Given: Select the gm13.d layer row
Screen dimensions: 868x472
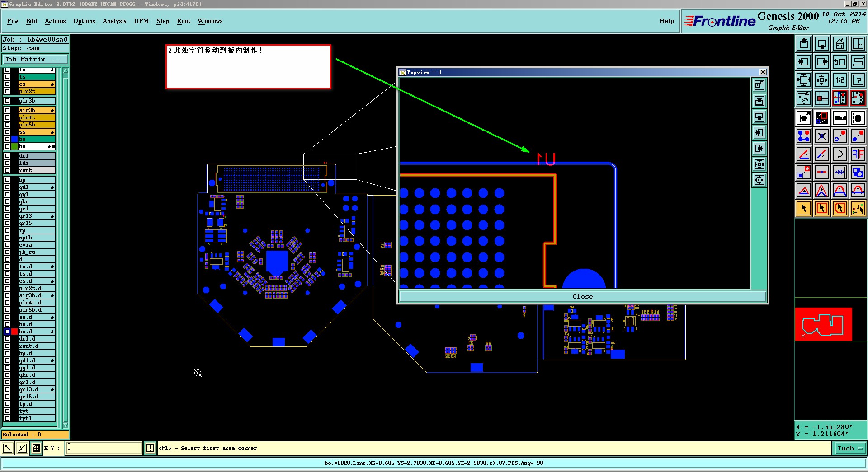Looking at the screenshot, I should pos(37,390).
